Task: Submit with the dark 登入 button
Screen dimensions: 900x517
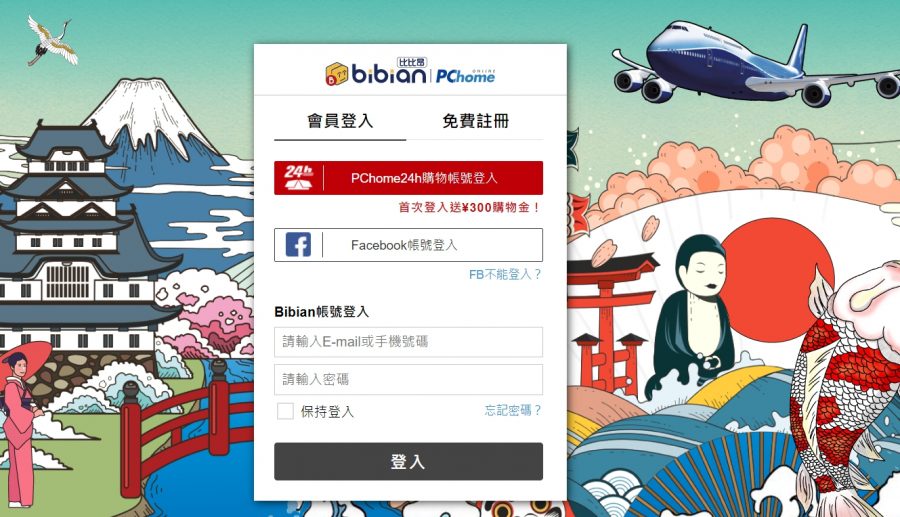Action: tap(409, 461)
